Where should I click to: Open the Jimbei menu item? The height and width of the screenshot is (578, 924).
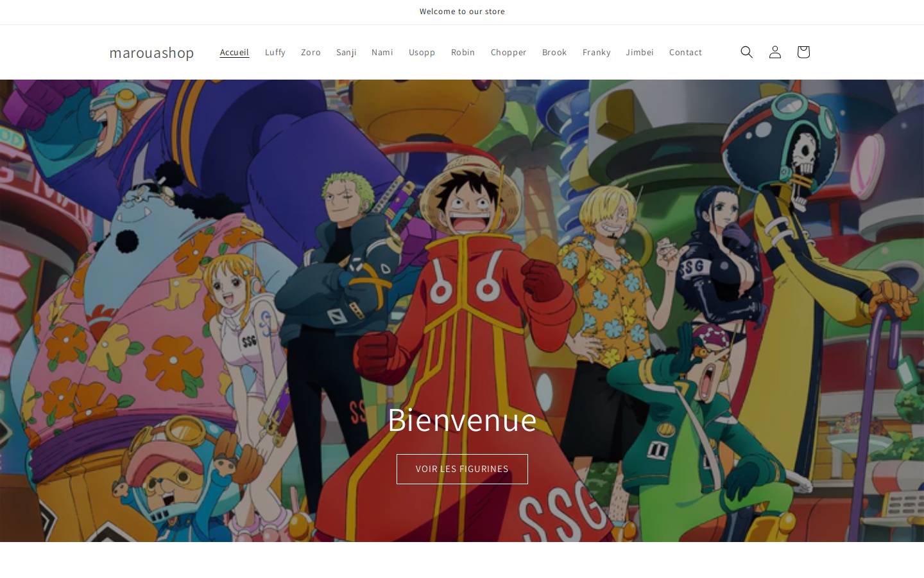click(x=640, y=52)
